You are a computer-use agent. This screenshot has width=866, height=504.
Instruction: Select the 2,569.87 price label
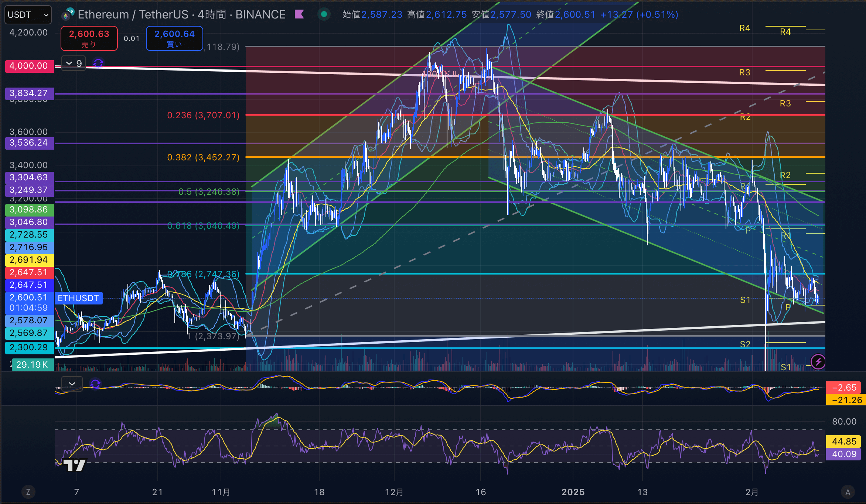coord(29,333)
